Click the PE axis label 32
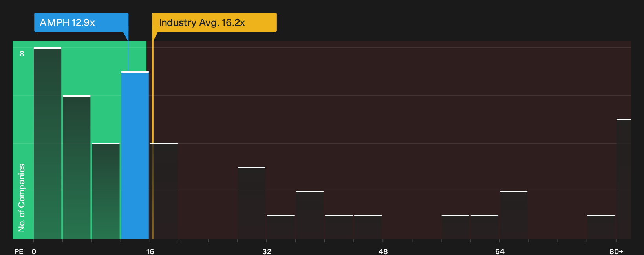This screenshot has width=644, height=255. (x=267, y=251)
